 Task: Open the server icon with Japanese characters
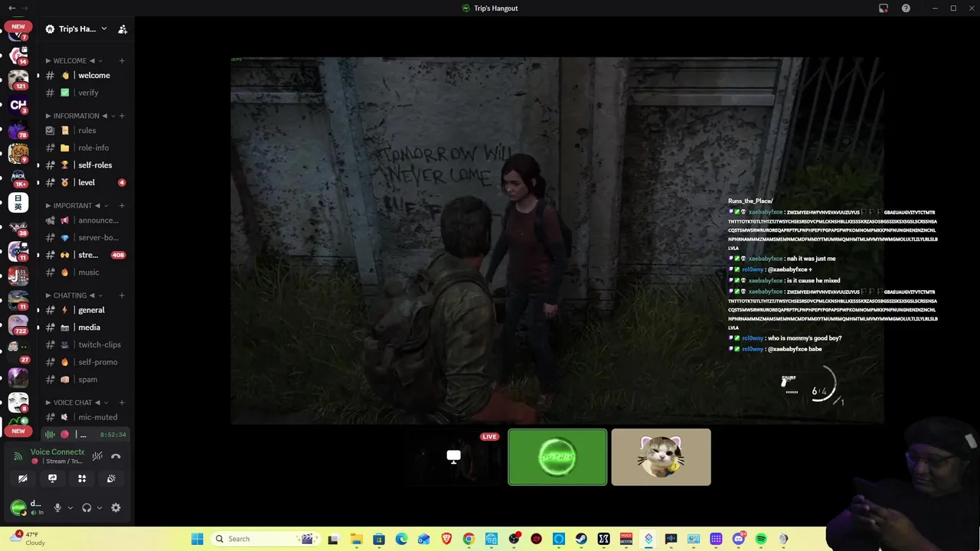18,202
